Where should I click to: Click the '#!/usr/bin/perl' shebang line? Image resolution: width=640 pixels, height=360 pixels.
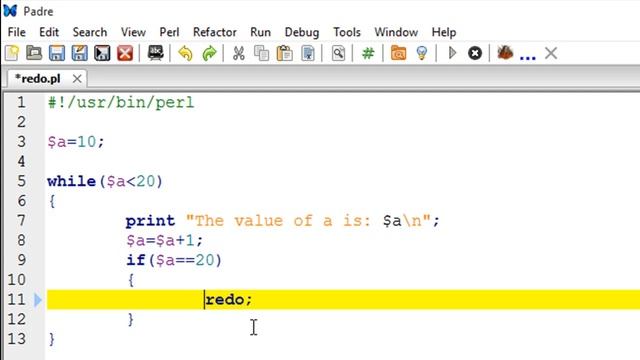coord(121,102)
